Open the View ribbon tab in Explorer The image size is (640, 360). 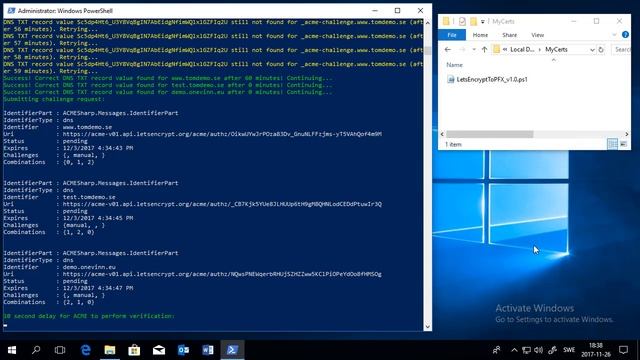pyautogui.click(x=538, y=35)
